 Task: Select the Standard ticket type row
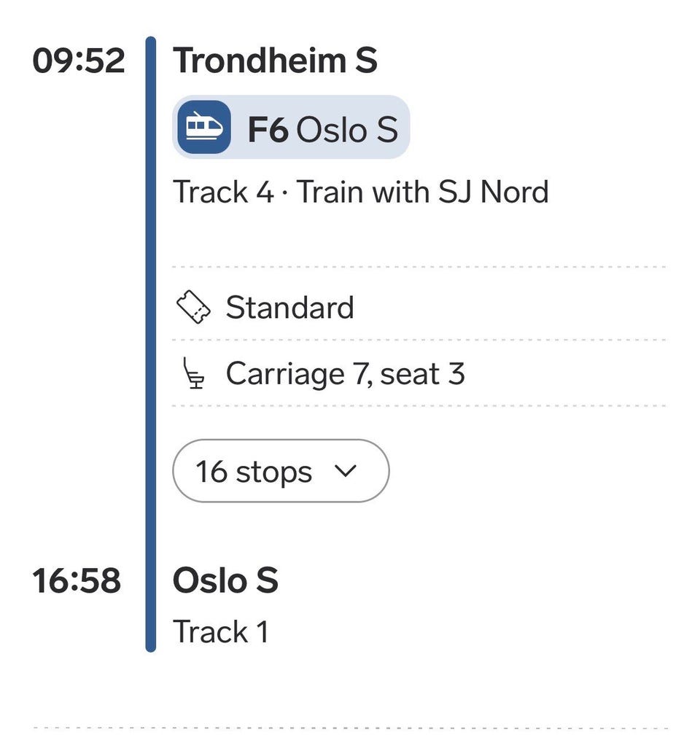[289, 308]
